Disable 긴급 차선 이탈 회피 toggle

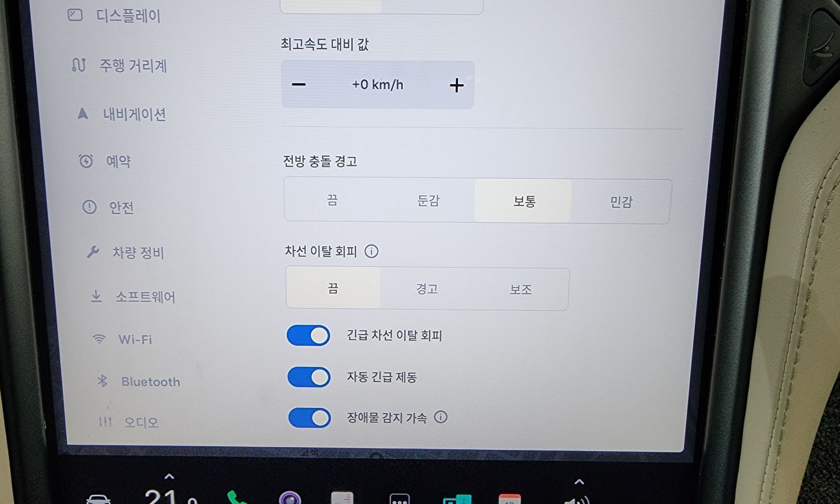pos(308,335)
